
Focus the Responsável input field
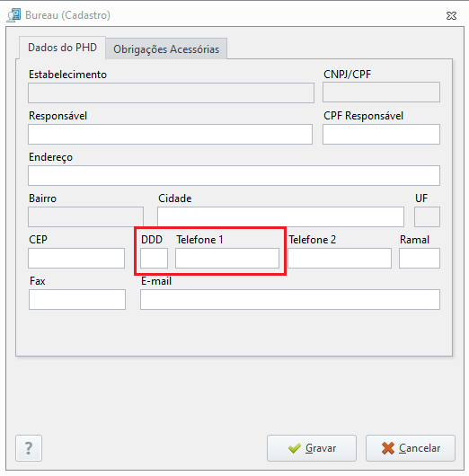tap(170, 134)
